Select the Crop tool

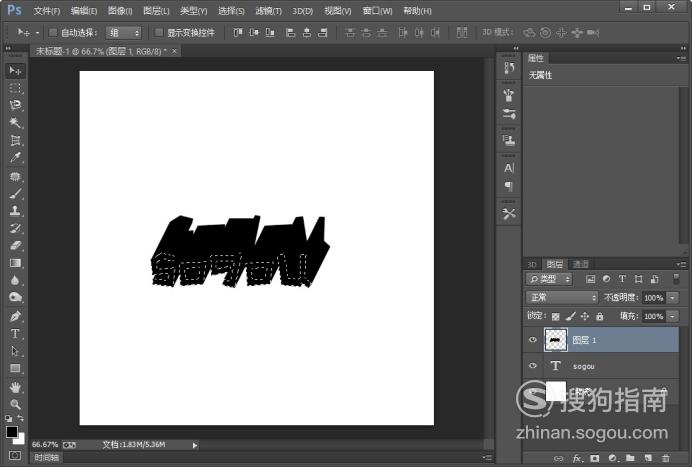(15, 140)
